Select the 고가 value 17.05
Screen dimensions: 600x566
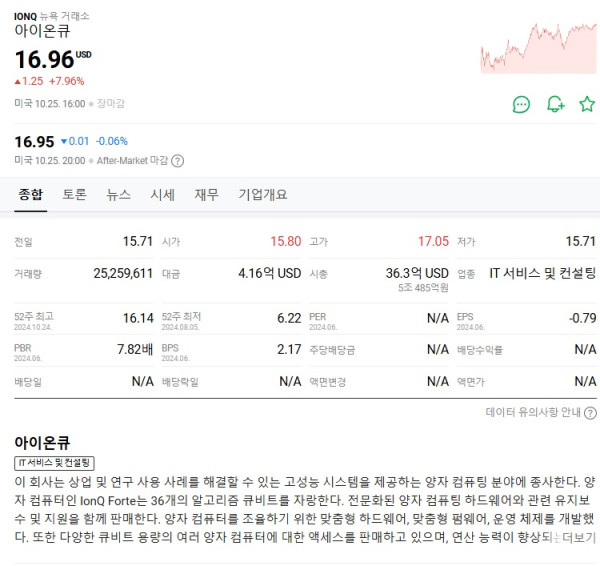click(433, 241)
